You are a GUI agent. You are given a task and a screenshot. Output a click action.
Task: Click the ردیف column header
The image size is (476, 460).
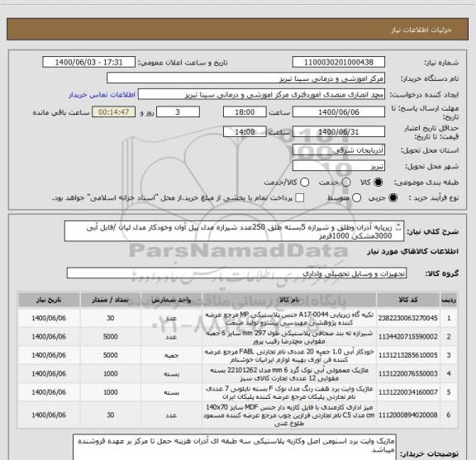pos(449,300)
